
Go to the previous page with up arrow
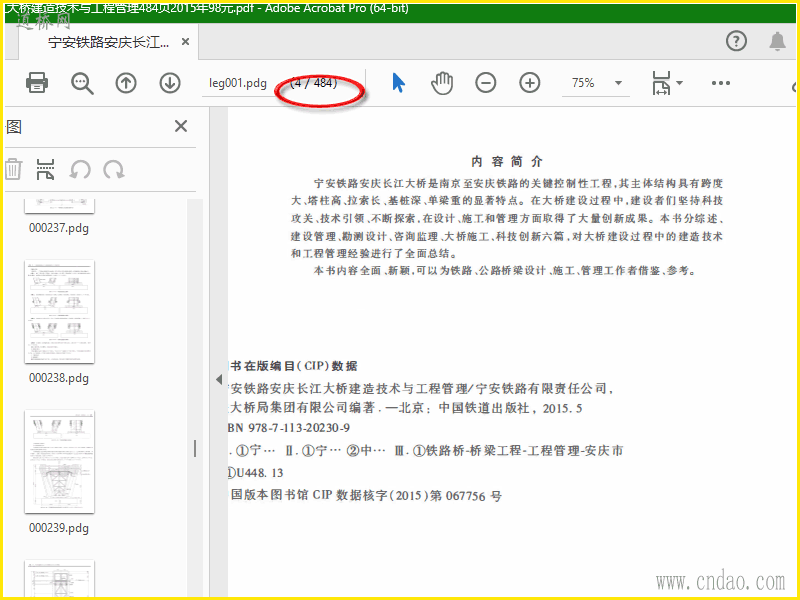(x=126, y=83)
